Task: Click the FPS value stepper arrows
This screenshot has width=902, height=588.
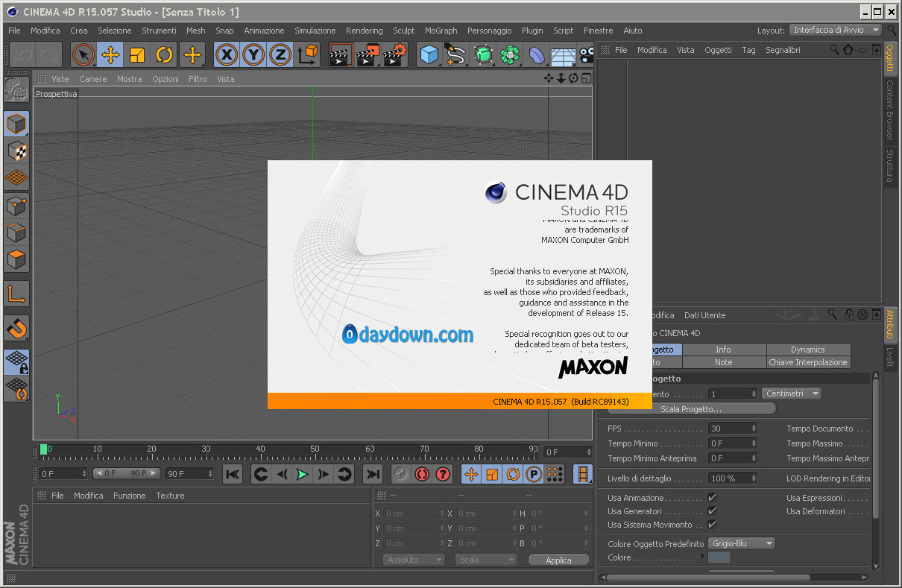Action: coord(754,429)
